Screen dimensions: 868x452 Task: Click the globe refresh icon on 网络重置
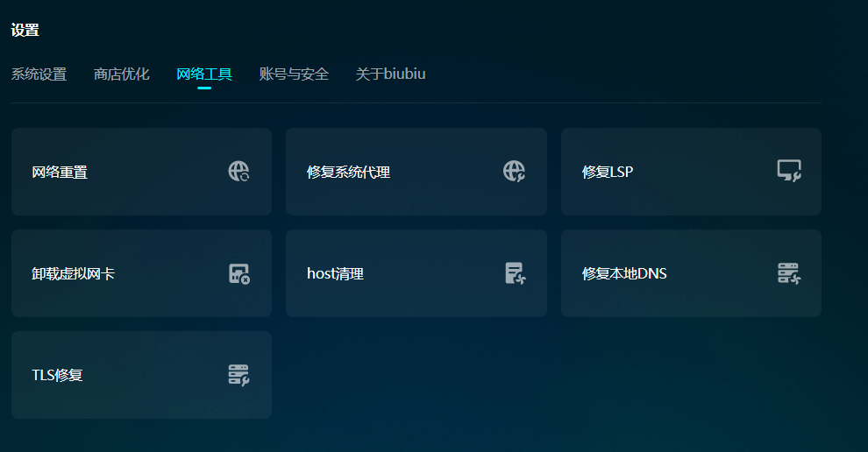tap(239, 172)
